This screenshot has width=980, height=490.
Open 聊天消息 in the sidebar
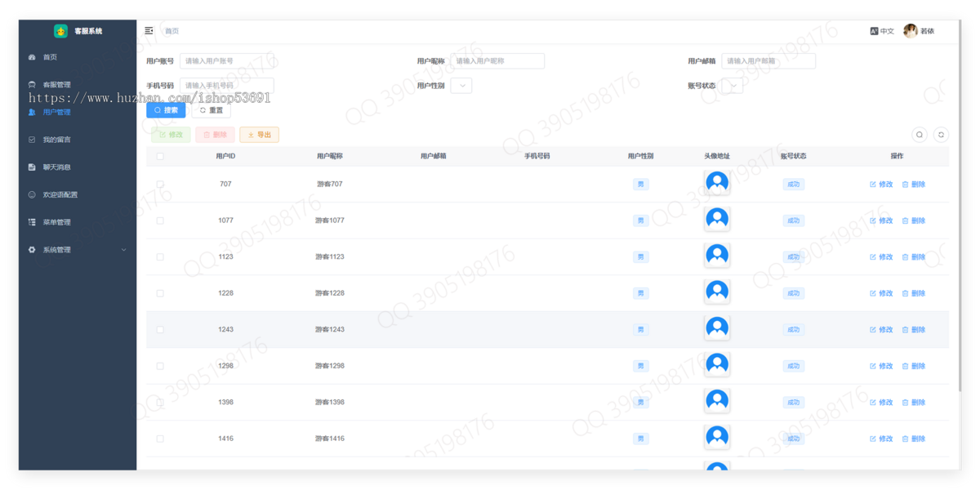[78, 167]
